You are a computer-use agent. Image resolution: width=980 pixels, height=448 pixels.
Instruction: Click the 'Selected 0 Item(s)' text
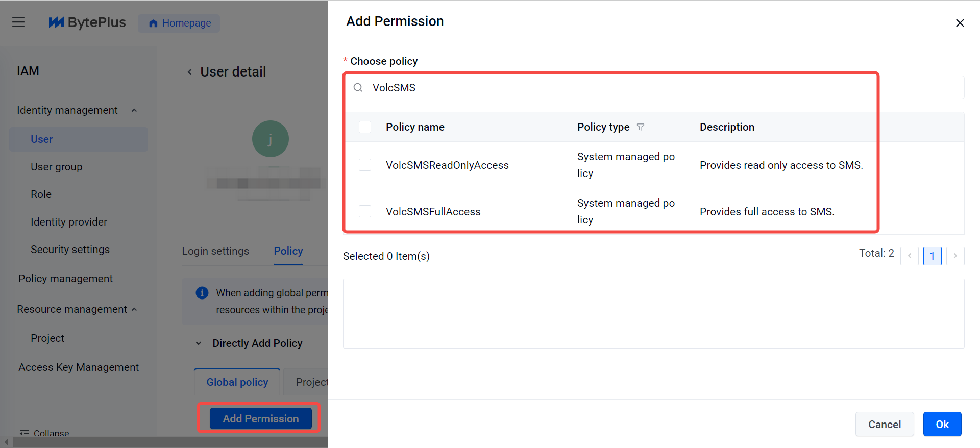tap(386, 256)
